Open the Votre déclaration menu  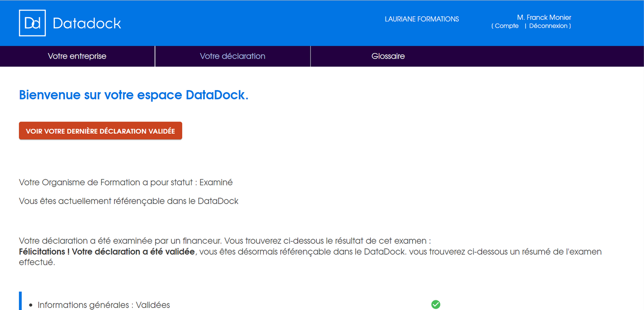pos(233,56)
